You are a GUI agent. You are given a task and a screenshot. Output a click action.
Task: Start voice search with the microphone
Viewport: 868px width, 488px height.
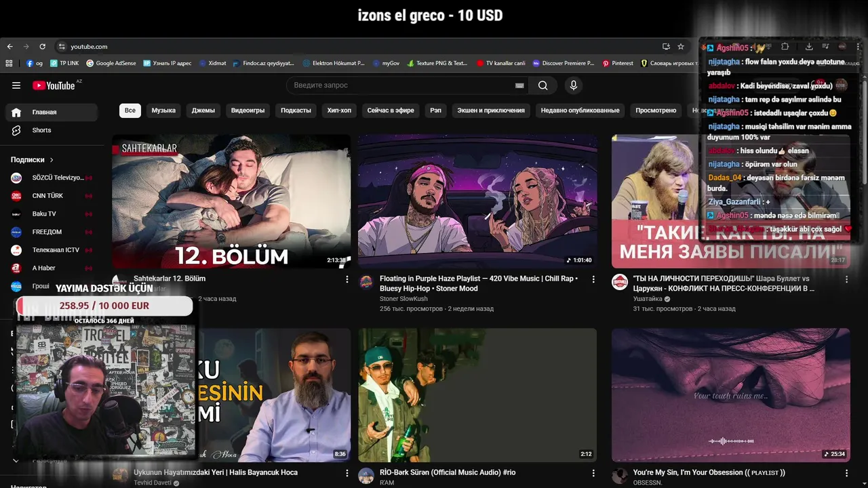coord(574,85)
